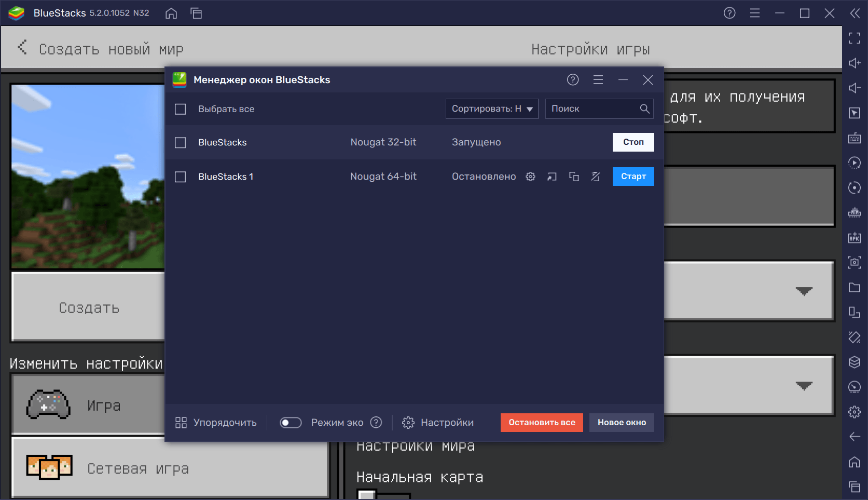Click the red Stop all button

(542, 423)
